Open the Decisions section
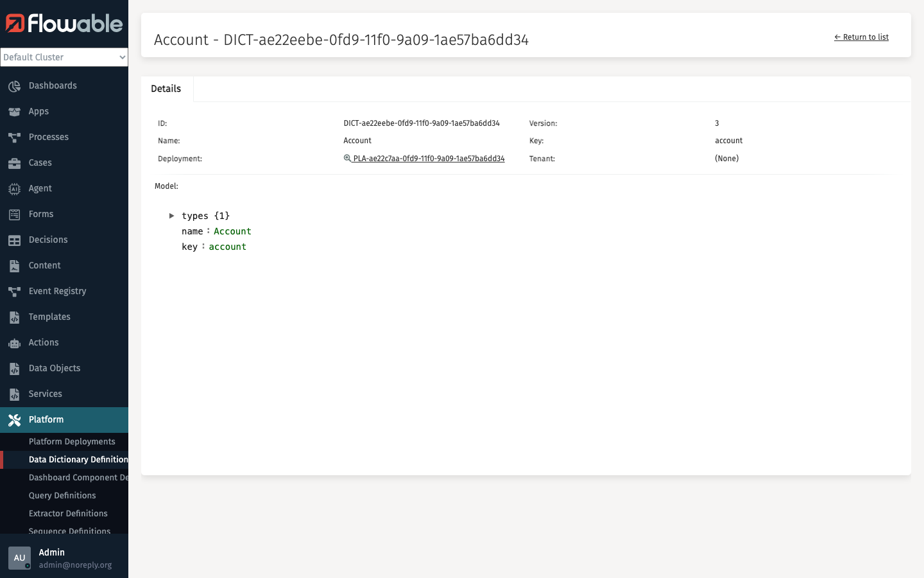924x578 pixels. tap(48, 240)
